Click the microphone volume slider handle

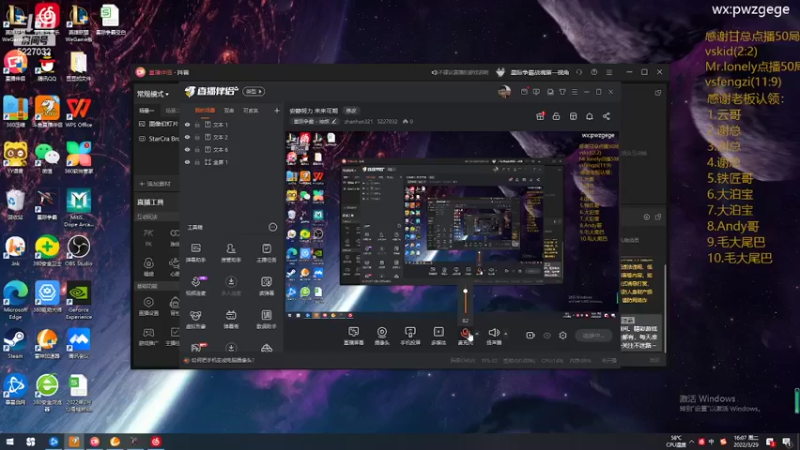click(x=465, y=291)
